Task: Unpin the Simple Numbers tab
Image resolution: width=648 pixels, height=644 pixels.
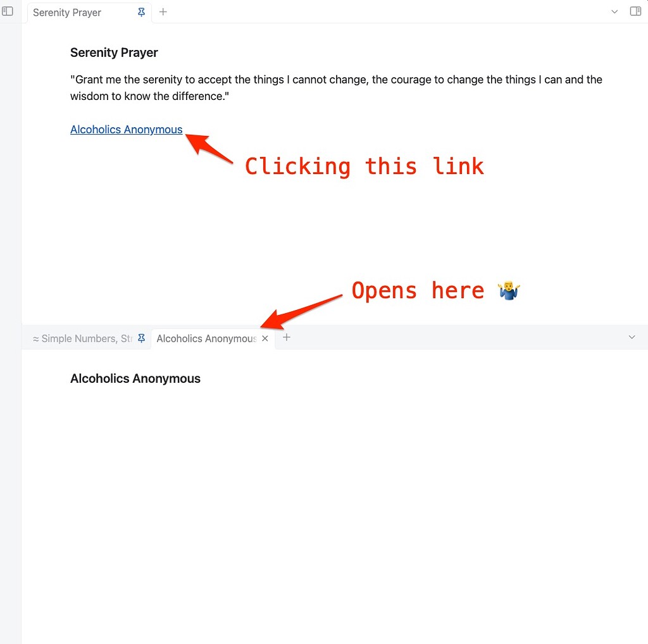Action: [140, 338]
